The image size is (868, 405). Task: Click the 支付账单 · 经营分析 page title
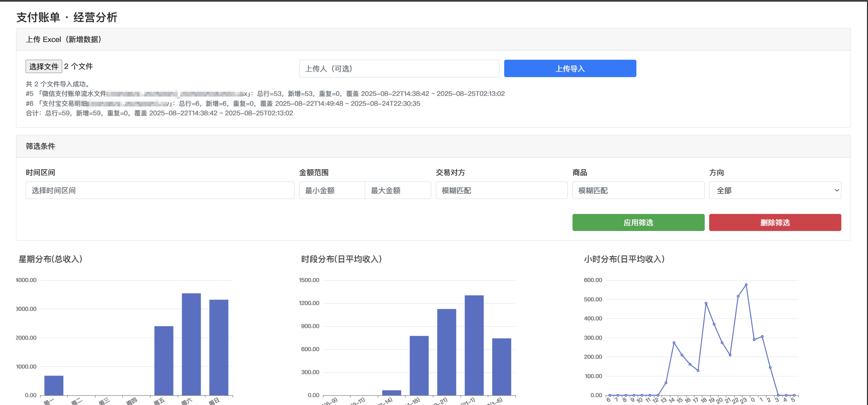(67, 17)
